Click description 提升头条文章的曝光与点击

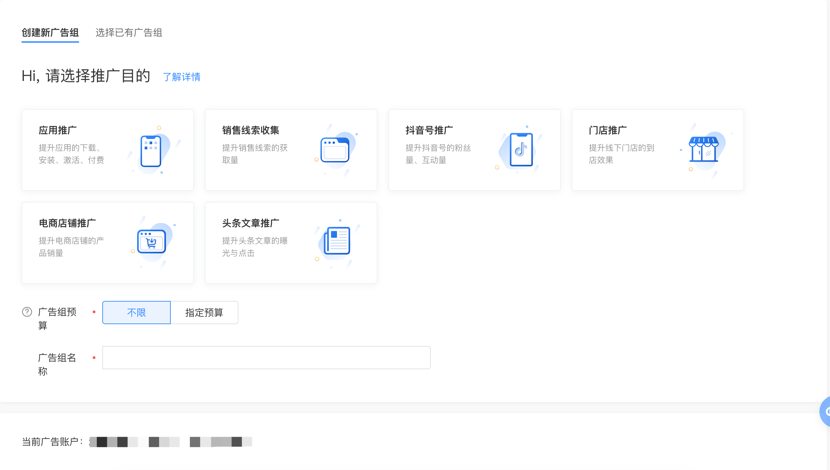pos(255,247)
